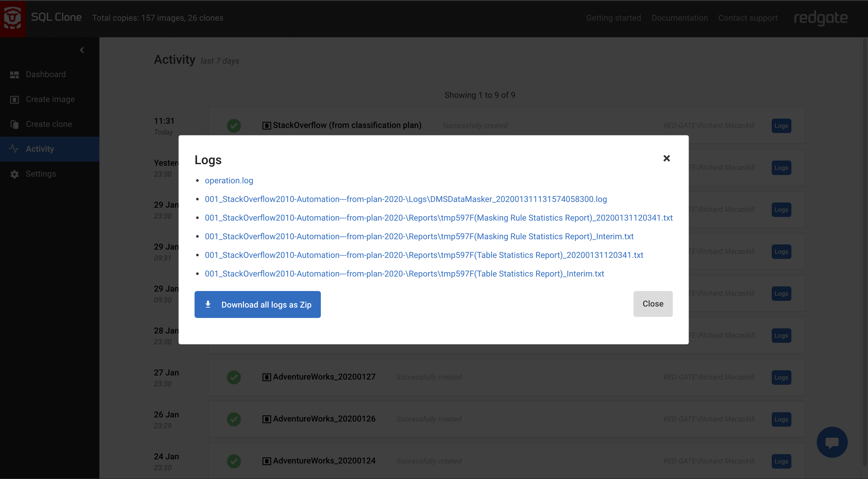
Task: Click 'Showing 1 to 9 of 9' text
Action: 480,95
